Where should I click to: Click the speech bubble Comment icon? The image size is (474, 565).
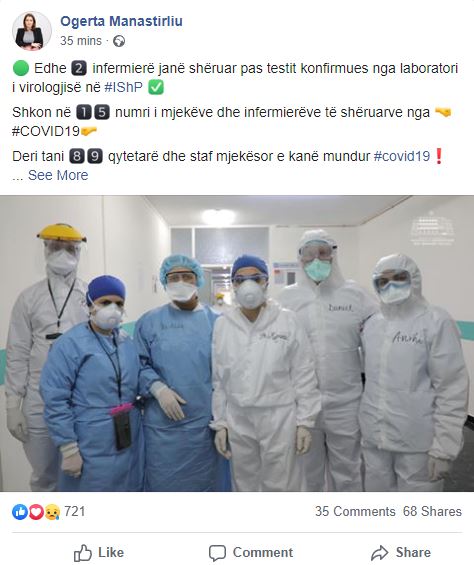click(x=217, y=553)
